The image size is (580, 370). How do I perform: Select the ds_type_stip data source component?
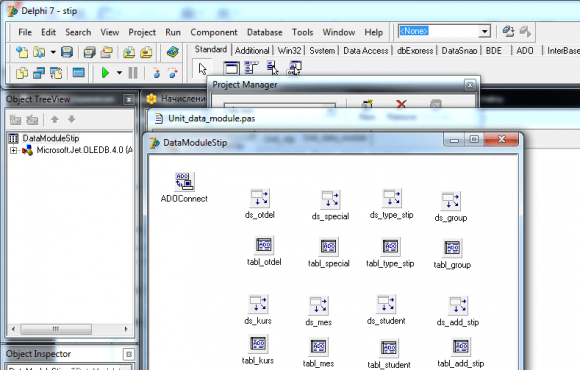tap(392, 198)
